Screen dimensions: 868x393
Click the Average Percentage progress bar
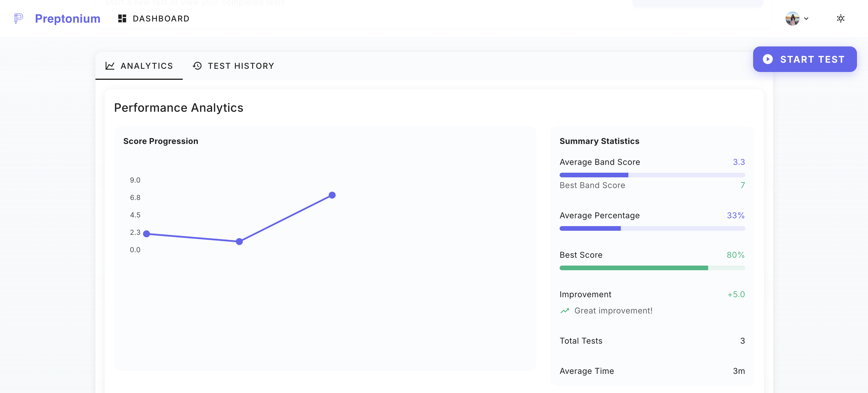[x=652, y=228]
